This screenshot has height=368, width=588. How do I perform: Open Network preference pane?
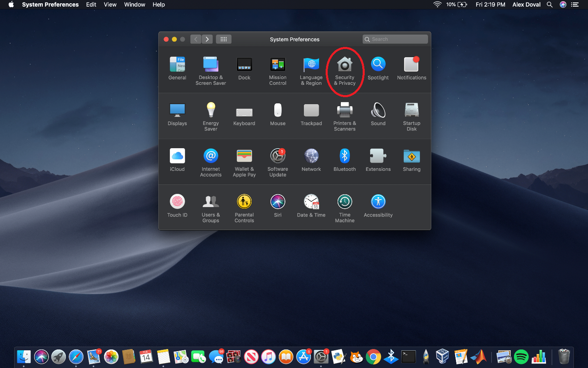pyautogui.click(x=311, y=160)
